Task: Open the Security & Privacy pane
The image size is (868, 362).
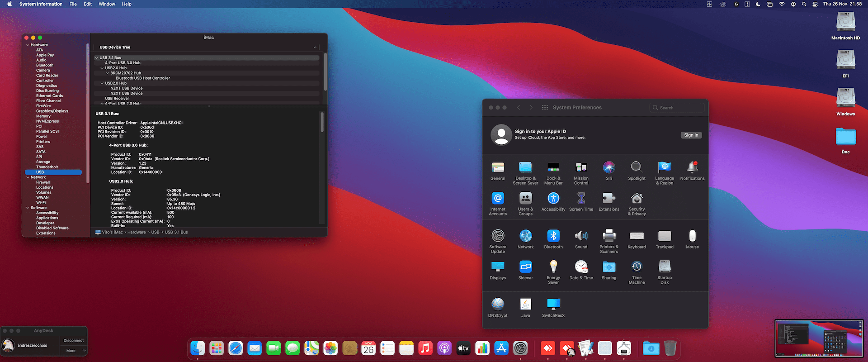Action: [x=637, y=199]
